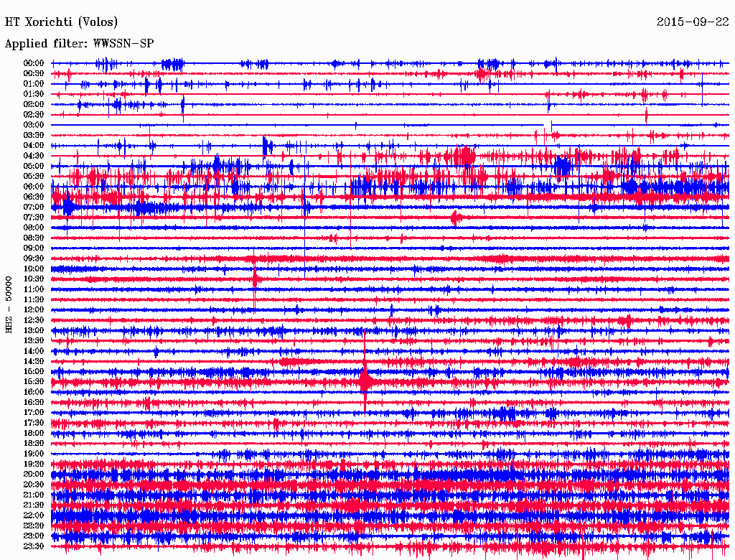Click the 01:30 time label
This screenshot has width=735, height=560.
point(34,94)
